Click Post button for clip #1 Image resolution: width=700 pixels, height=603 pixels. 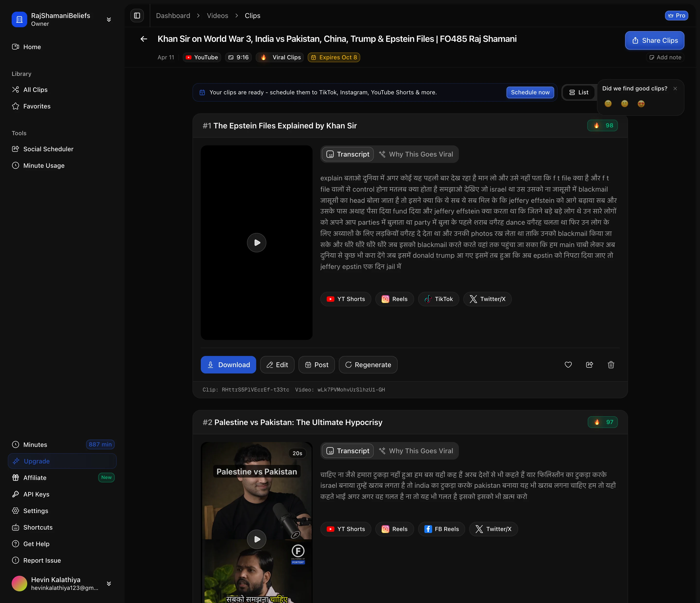point(316,365)
